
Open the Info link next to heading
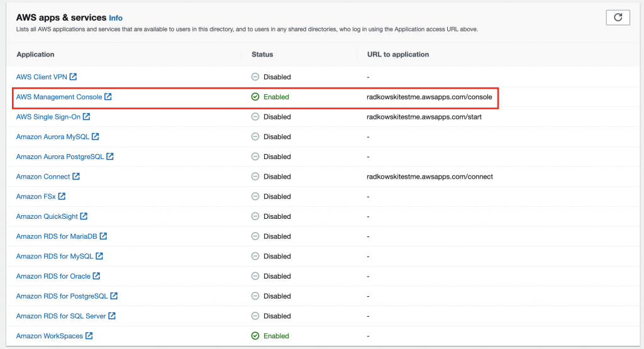click(x=116, y=18)
